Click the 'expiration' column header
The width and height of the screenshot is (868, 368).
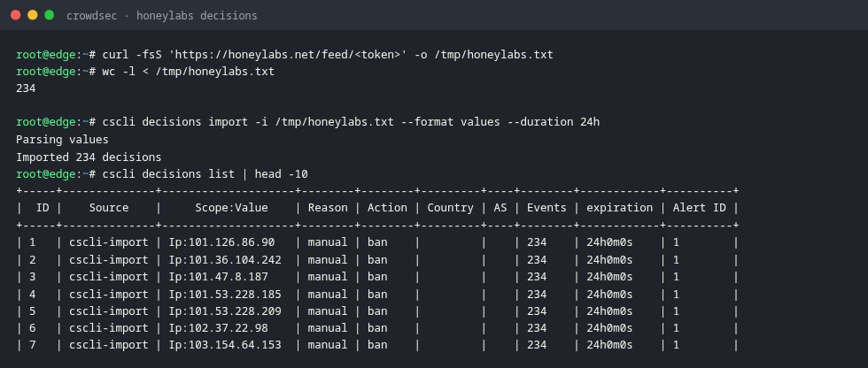tap(619, 208)
